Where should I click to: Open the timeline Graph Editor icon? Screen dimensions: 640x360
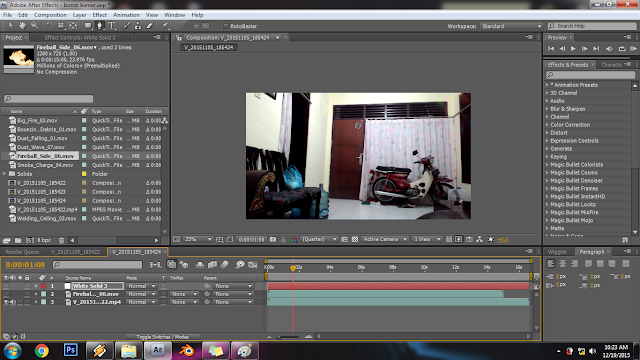point(253,265)
